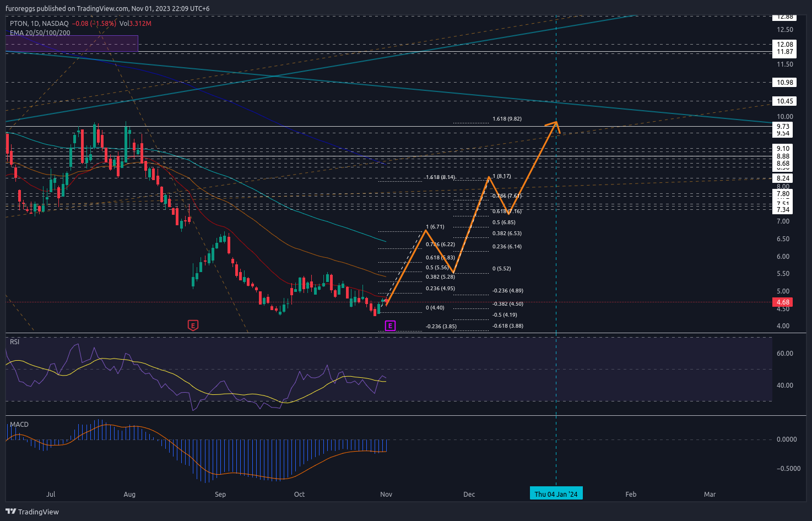Click the RSI pane label
812x521 pixels.
tap(15, 342)
